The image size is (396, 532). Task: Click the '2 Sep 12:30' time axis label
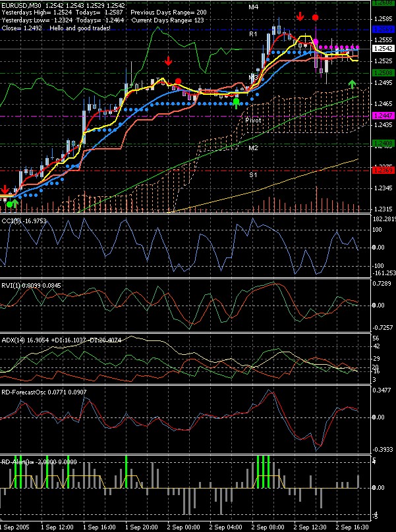tap(311, 527)
